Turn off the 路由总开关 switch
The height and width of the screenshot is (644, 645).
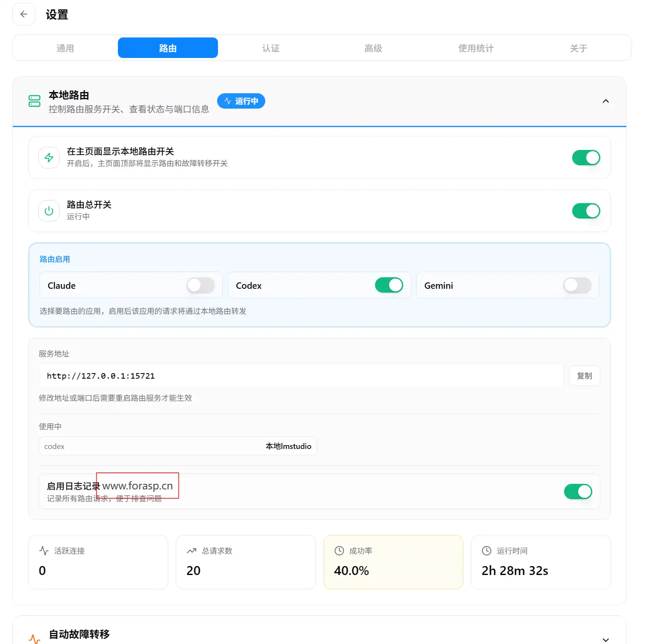click(586, 211)
